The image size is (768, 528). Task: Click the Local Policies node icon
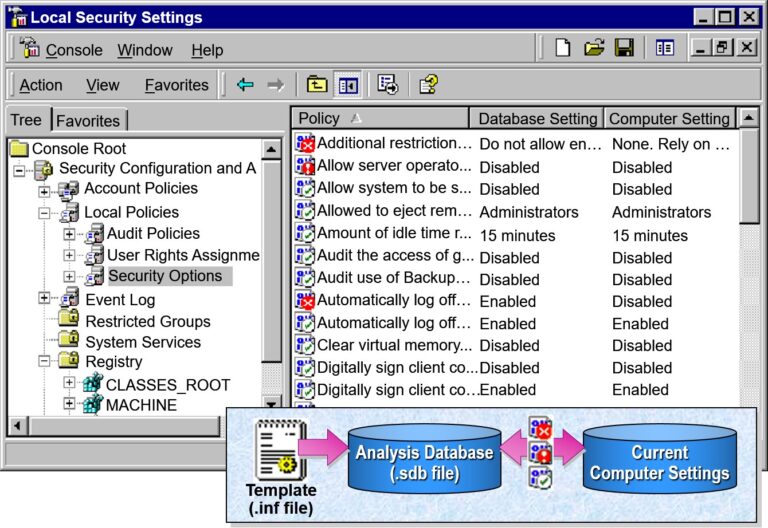point(69,213)
